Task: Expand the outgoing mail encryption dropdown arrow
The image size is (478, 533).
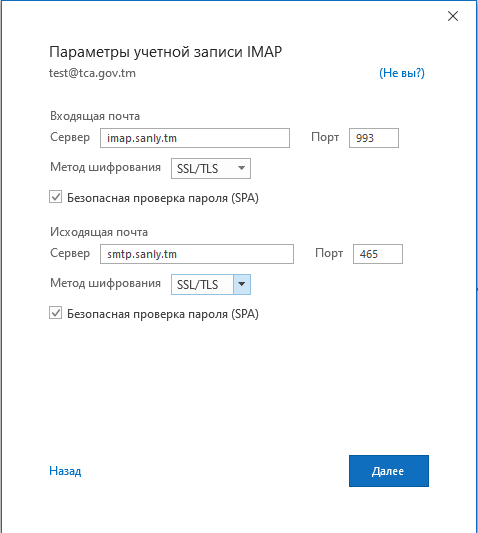Action: tap(242, 284)
